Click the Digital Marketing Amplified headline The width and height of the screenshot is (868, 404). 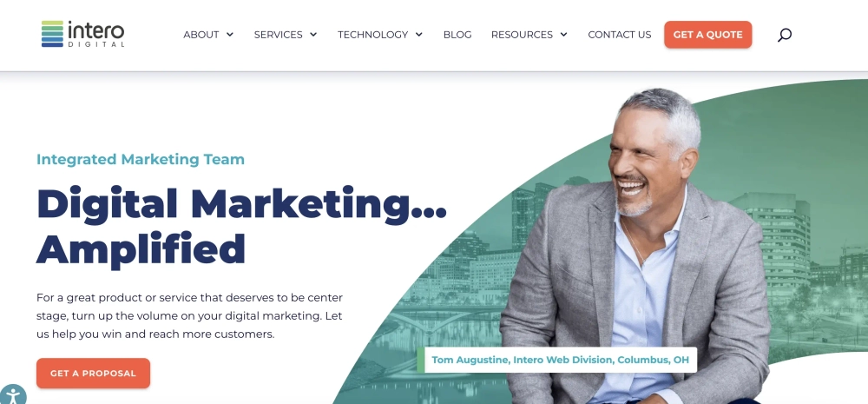[x=241, y=226]
